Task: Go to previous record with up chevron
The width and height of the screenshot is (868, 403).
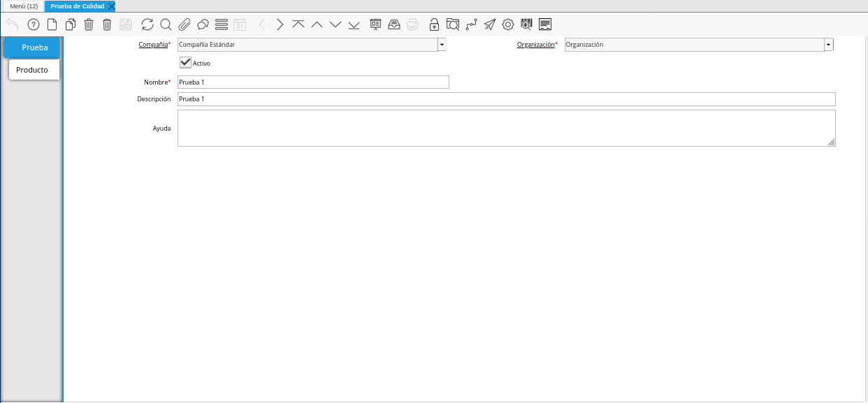Action: point(317,24)
